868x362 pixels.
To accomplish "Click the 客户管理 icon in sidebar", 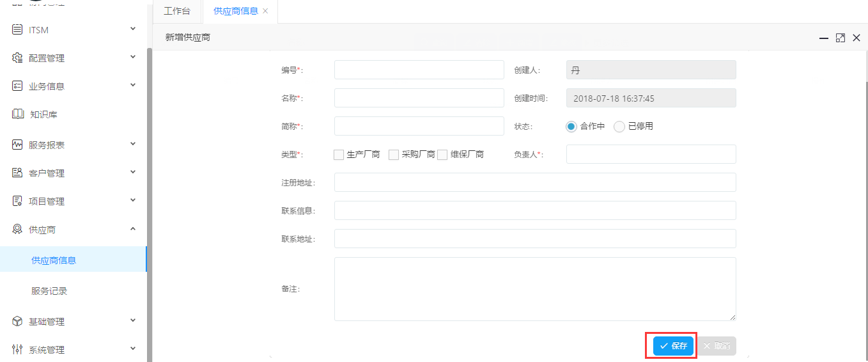I will [17, 173].
